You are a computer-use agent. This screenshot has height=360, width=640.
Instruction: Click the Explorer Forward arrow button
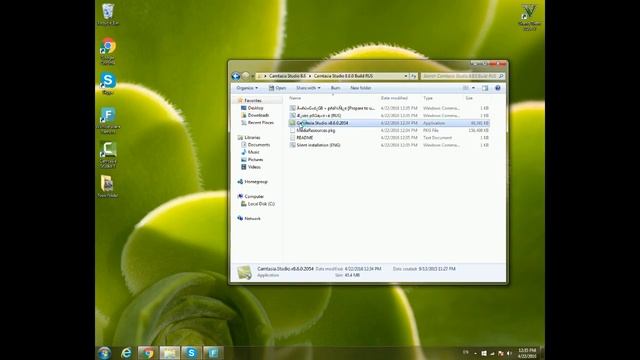coord(245,76)
